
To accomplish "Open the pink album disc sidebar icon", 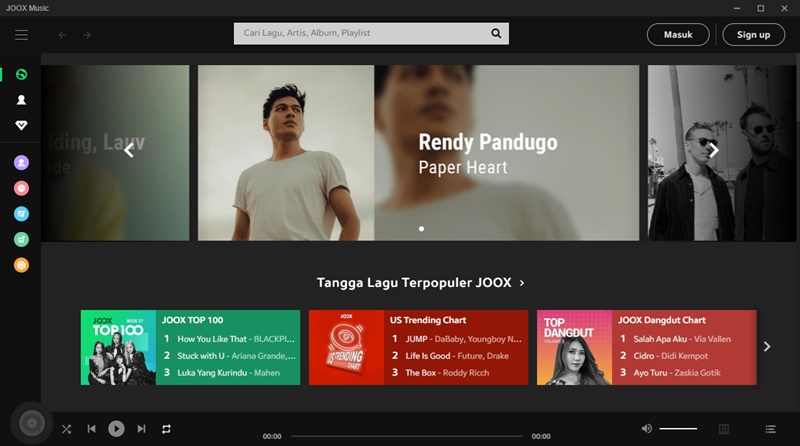I will 21,188.
